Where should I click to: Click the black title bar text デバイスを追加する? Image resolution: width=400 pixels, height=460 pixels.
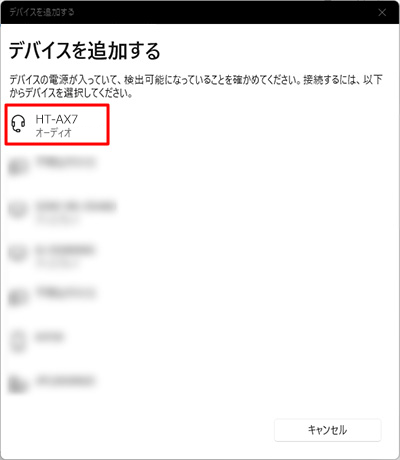point(42,12)
